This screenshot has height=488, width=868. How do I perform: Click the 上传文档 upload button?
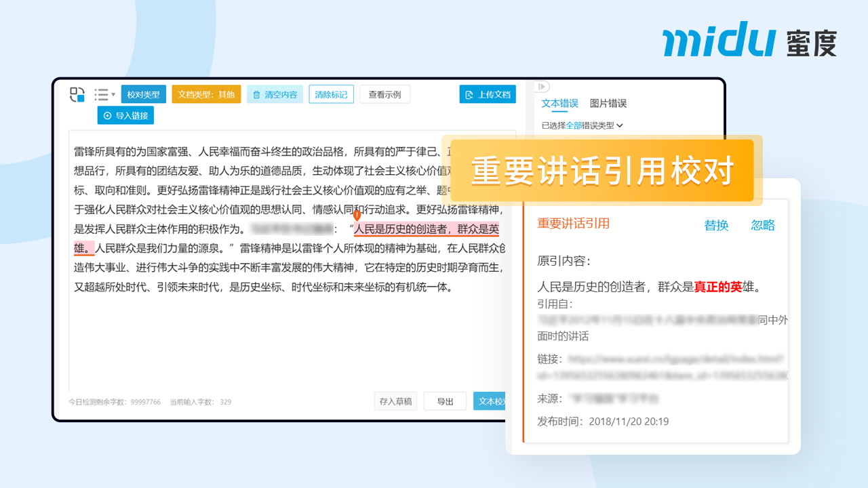pyautogui.click(x=488, y=95)
